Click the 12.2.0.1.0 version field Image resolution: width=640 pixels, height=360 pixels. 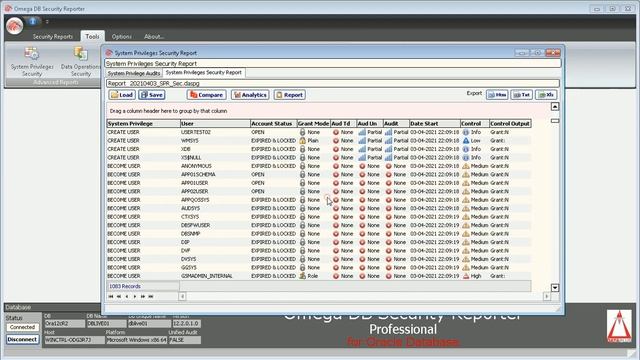coord(186,323)
